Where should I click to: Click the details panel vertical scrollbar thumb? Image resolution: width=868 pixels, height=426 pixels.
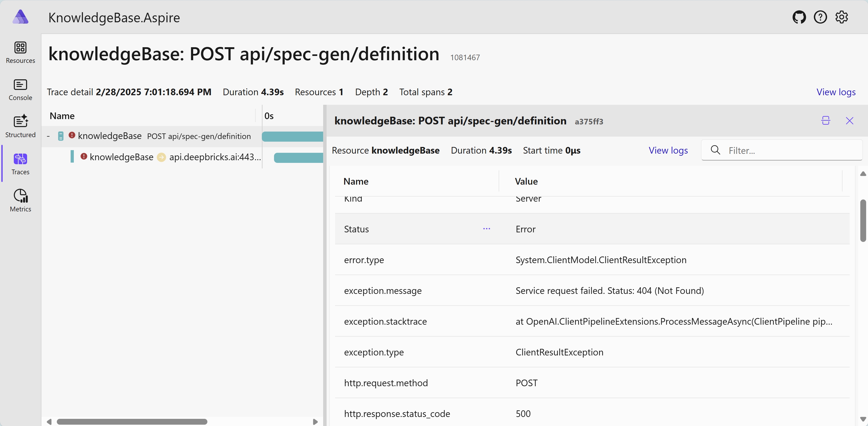(x=863, y=220)
